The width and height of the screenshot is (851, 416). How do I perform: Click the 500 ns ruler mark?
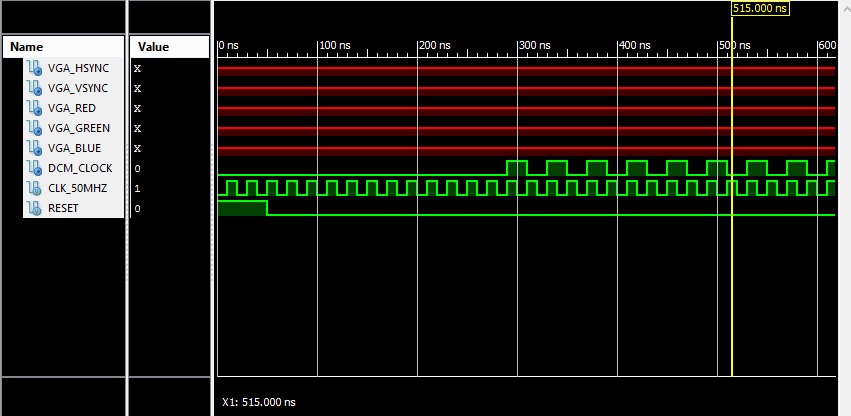(x=735, y=46)
